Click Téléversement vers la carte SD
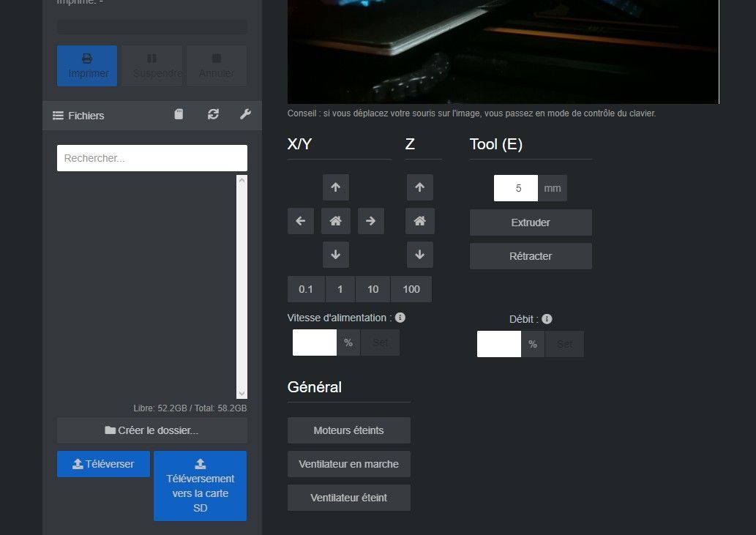 coord(200,486)
